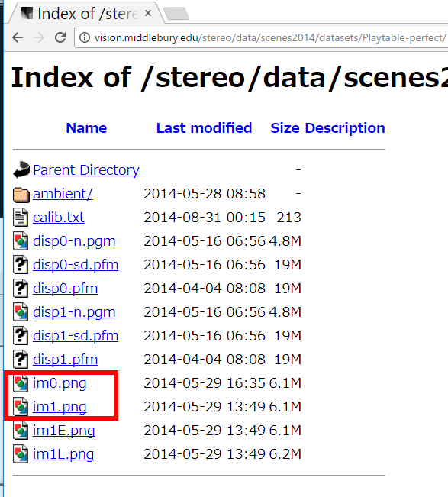Image resolution: width=448 pixels, height=497 pixels.
Task: Click the browser forward arrow
Action: pyautogui.click(x=39, y=37)
